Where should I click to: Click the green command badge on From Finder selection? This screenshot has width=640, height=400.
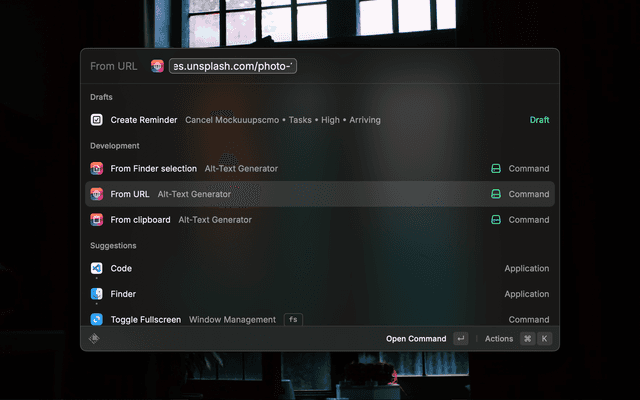click(x=495, y=169)
